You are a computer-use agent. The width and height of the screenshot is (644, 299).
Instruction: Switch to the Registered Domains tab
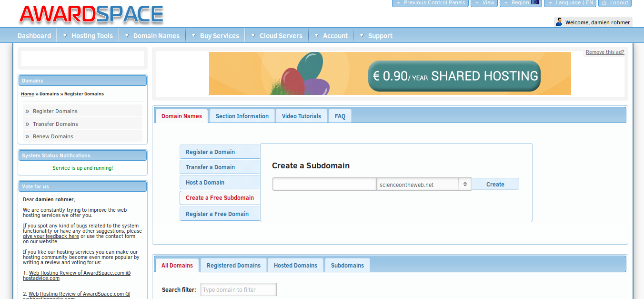click(x=233, y=265)
